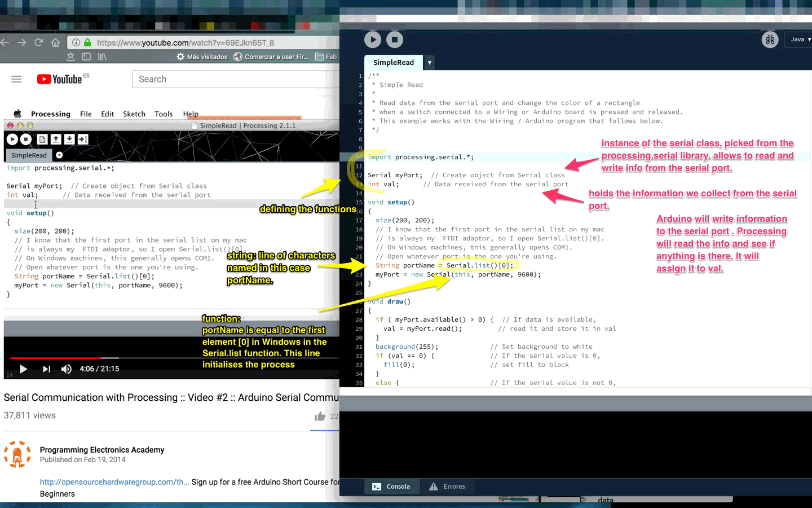
Task: Seek on the YouTube red progress bar
Action: click(55, 358)
